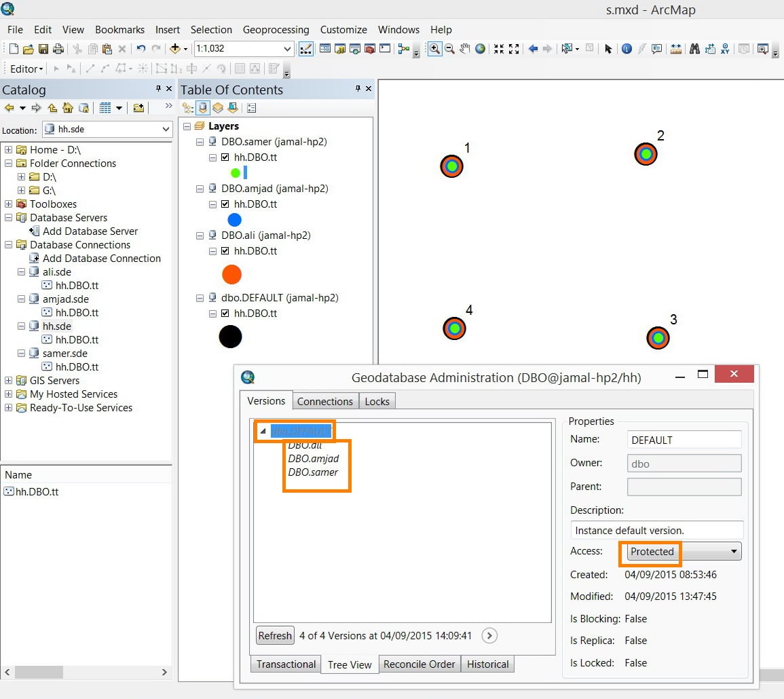
Task: Open a map document with folder icon
Action: (29, 48)
